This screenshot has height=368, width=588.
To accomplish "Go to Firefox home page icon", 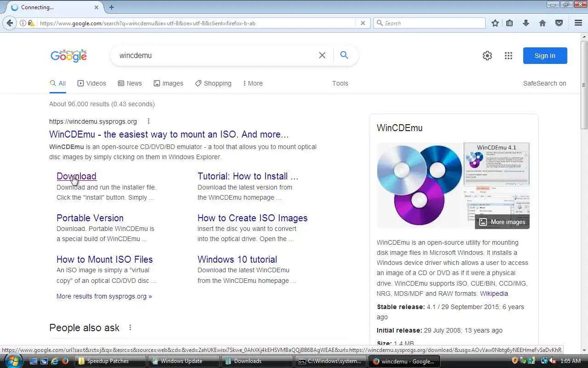I will [x=543, y=23].
